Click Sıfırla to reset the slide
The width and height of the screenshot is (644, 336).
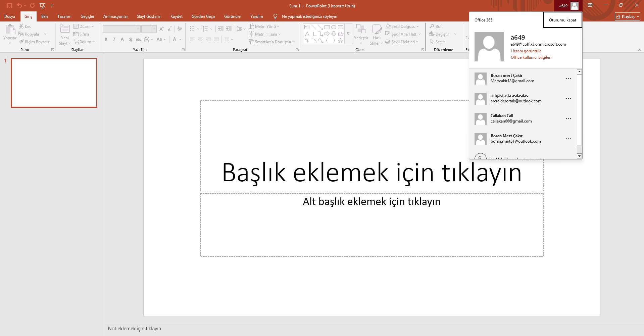click(81, 34)
